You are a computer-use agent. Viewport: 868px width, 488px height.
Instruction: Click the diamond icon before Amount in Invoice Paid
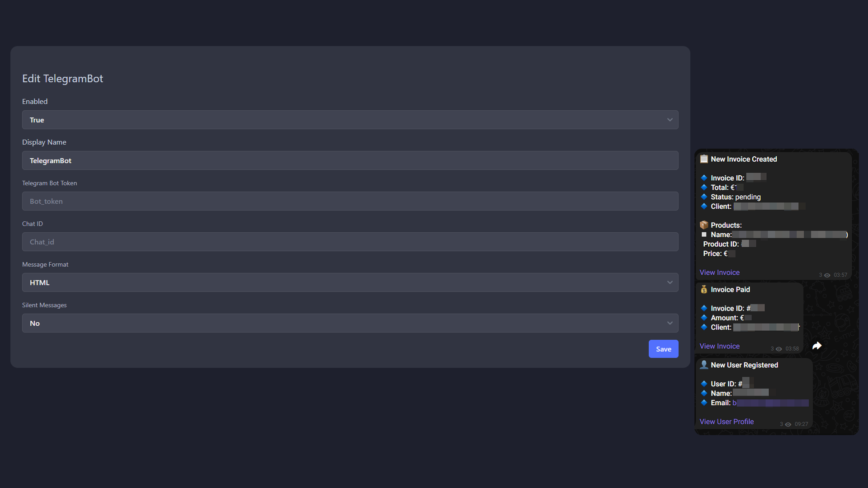704,318
